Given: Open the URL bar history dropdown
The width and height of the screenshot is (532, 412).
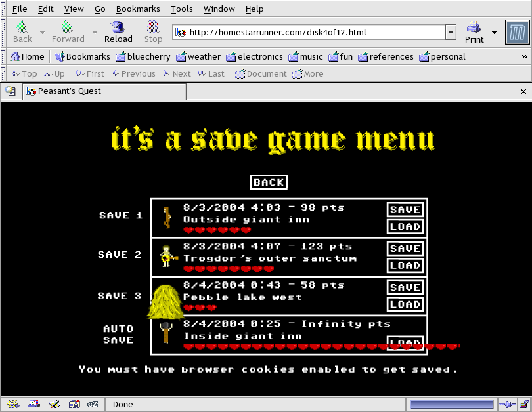Looking at the screenshot, I should pos(451,33).
